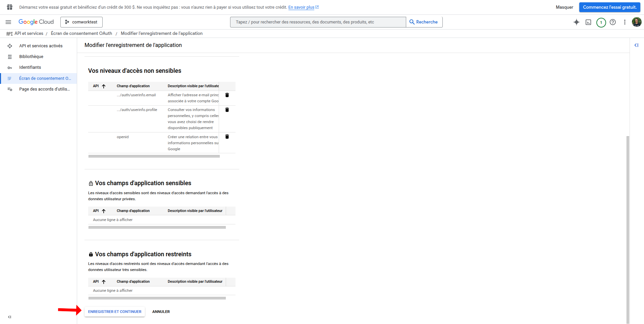Open the three-dot settings menu
Viewport: 644px width, 324px height.
click(625, 22)
